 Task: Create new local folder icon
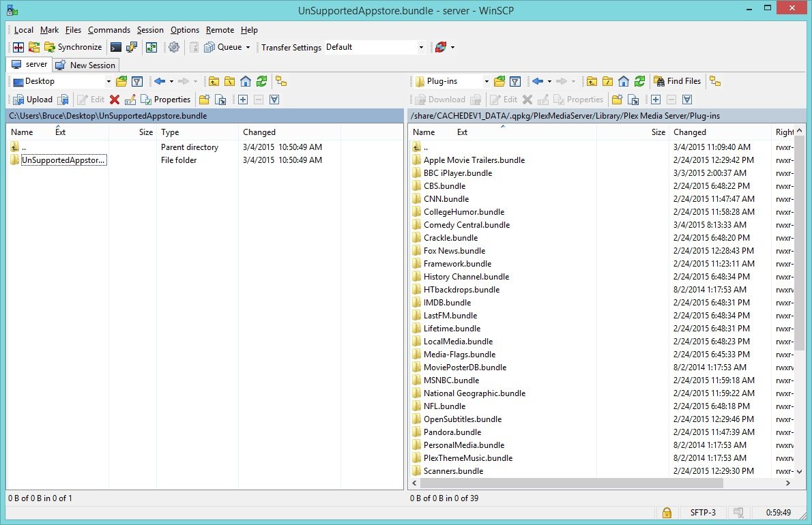click(205, 100)
